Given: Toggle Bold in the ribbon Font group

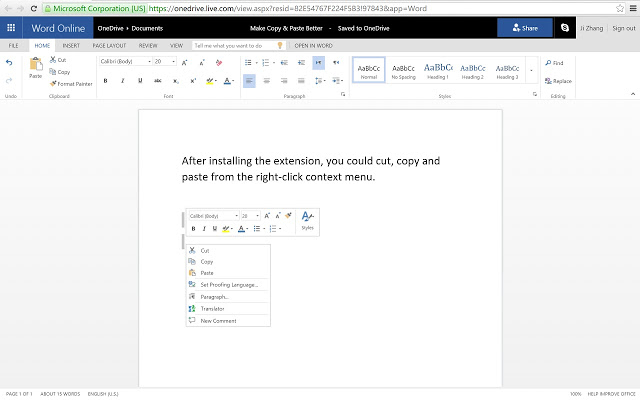Looking at the screenshot, I should click(x=105, y=81).
